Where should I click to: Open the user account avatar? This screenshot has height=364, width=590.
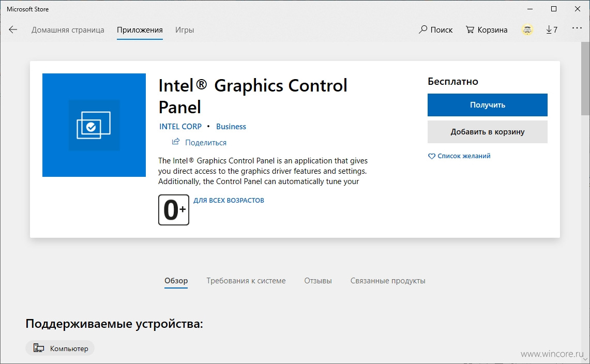[527, 30]
